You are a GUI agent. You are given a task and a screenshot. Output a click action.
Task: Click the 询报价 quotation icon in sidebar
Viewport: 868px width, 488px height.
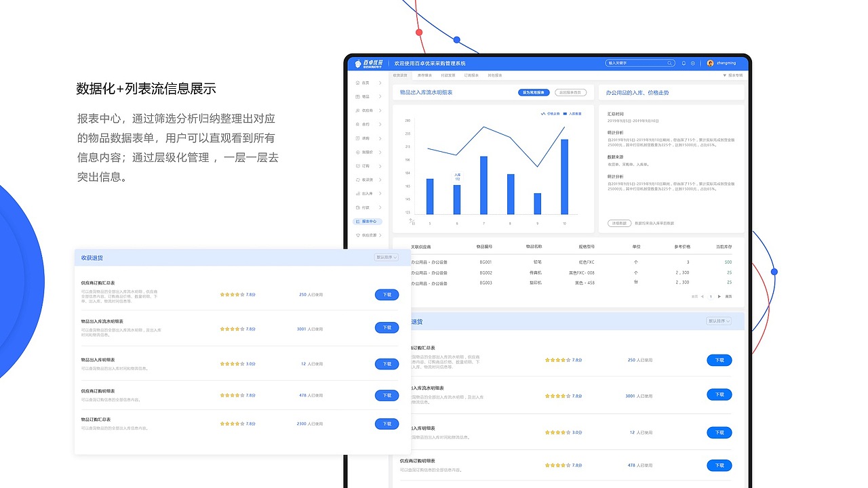point(357,152)
